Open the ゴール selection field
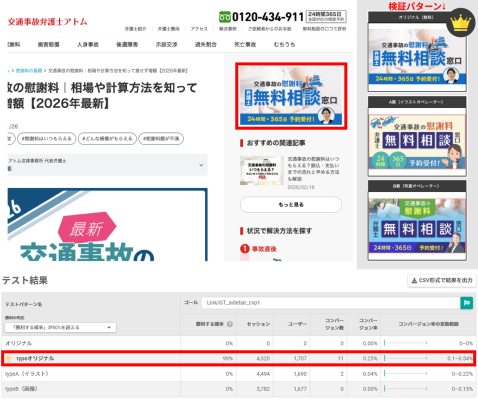This screenshot has height=400, width=478. [x=331, y=303]
